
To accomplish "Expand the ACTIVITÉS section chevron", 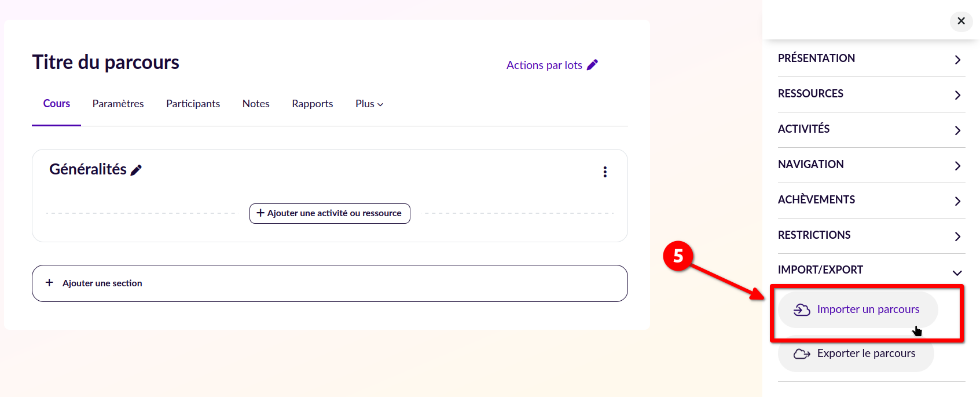I will pyautogui.click(x=957, y=130).
